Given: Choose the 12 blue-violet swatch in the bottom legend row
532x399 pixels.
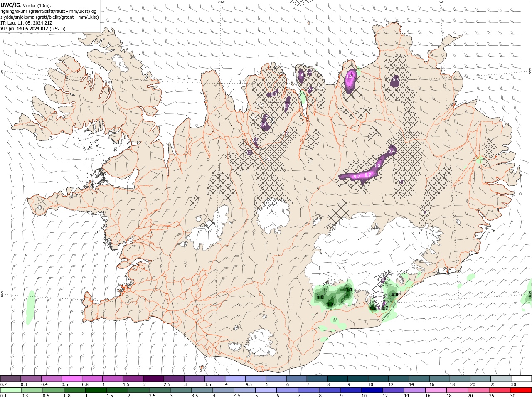Looking at the screenshot, I should (393, 390).
